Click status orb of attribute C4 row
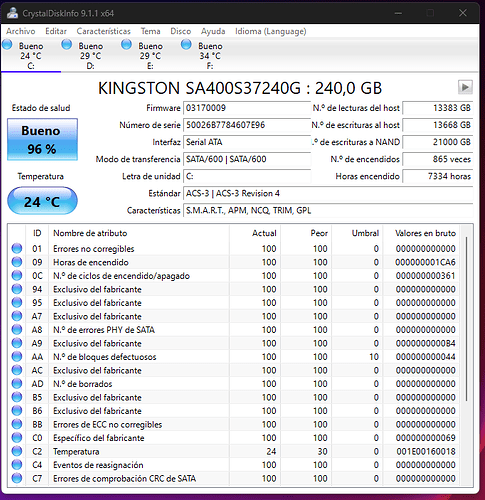 coord(17,464)
